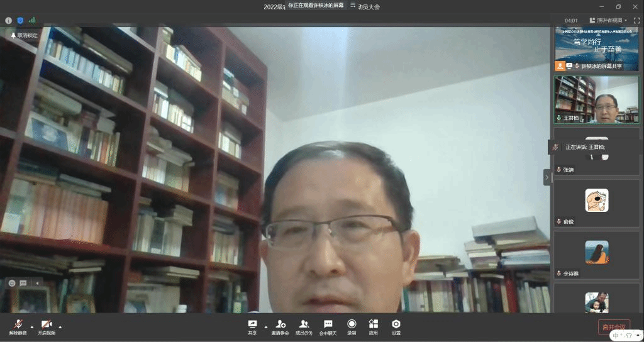644x342 pixels.
Task: Unpin the locked video (取消锁定)
Action: coord(24,35)
